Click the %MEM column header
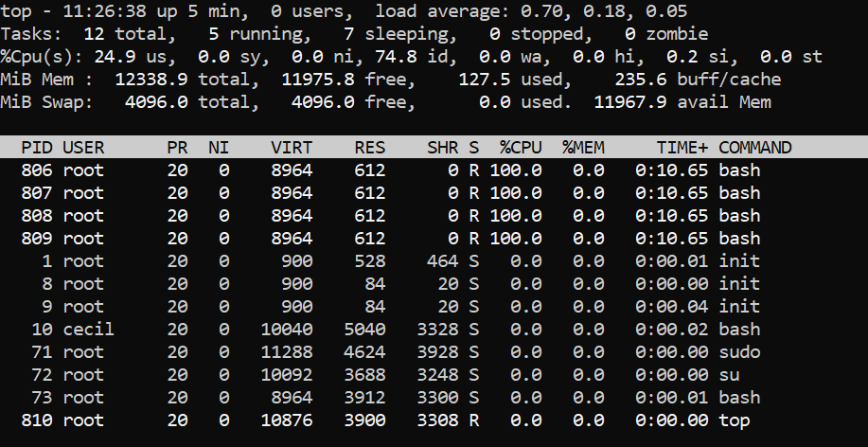Screen dimensions: 868x447 point(583,148)
